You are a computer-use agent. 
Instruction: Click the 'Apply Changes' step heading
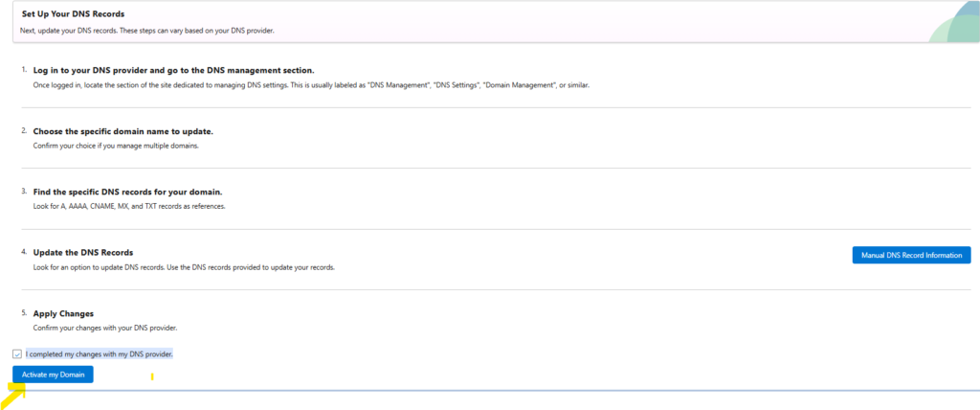tap(63, 313)
